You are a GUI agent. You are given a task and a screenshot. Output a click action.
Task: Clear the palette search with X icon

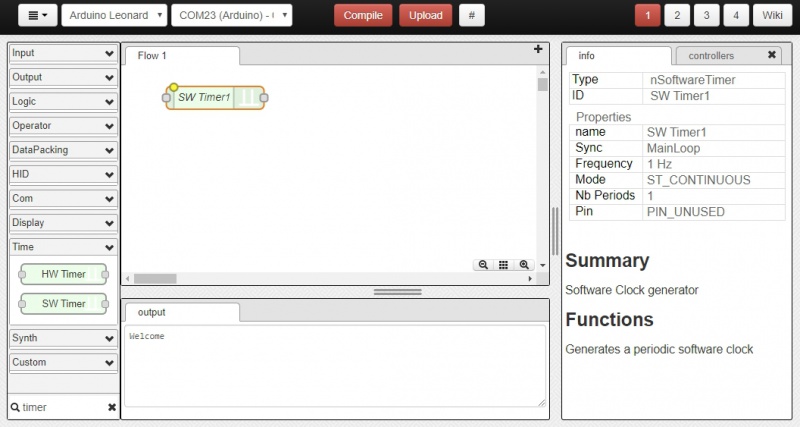tap(112, 407)
